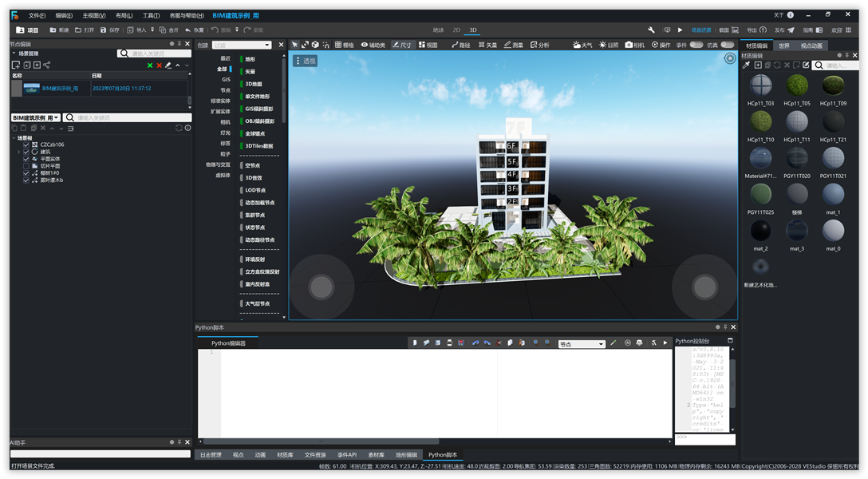Image resolution: width=868 pixels, height=479 pixels.
Task: Open the 透视 perspective view menu
Action: click(305, 61)
